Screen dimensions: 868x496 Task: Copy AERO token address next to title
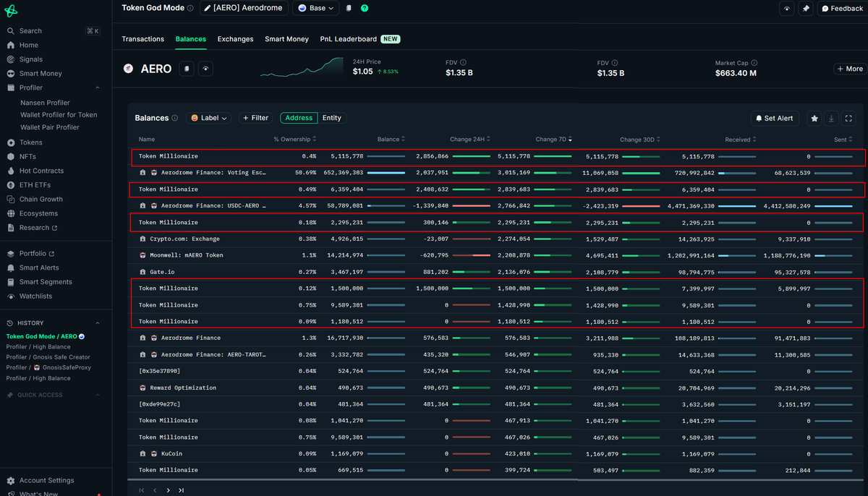point(187,69)
